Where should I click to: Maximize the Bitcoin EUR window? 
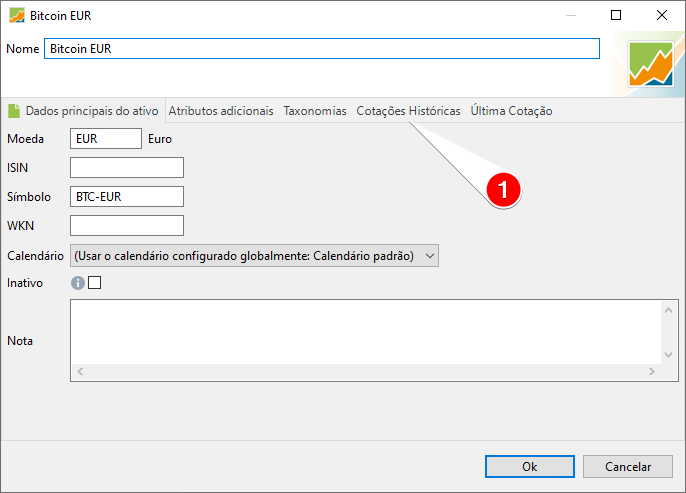point(616,15)
